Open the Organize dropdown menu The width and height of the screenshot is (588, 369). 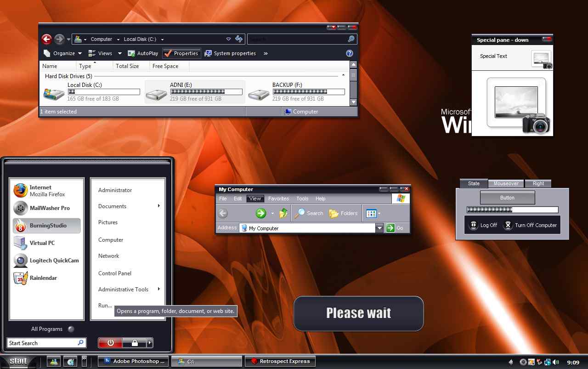point(63,53)
